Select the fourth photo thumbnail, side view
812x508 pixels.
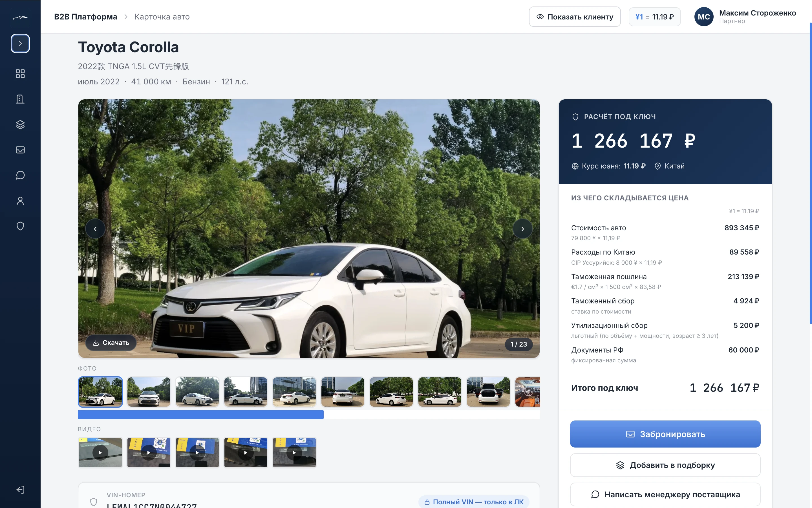click(246, 392)
